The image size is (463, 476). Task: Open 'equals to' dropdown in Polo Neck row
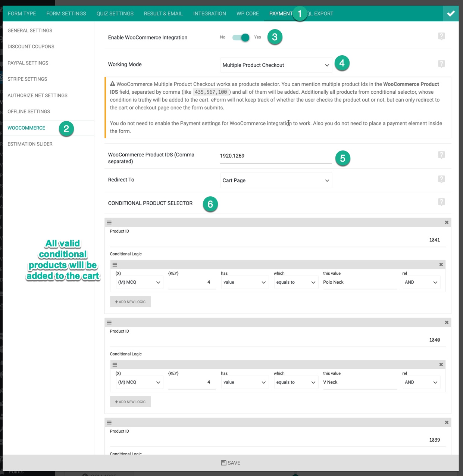tap(296, 282)
